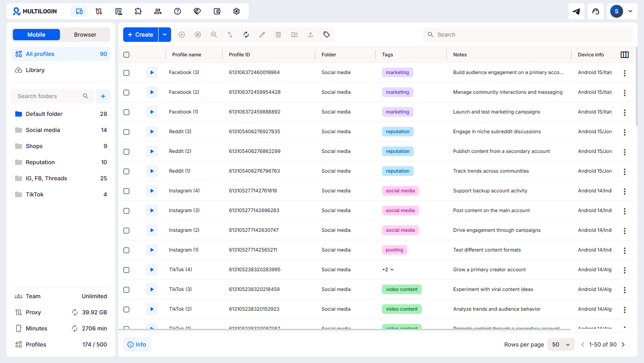Viewport: 644px width, 363px height.
Task: Check the select-all checkbox in table header
Action: point(126,55)
